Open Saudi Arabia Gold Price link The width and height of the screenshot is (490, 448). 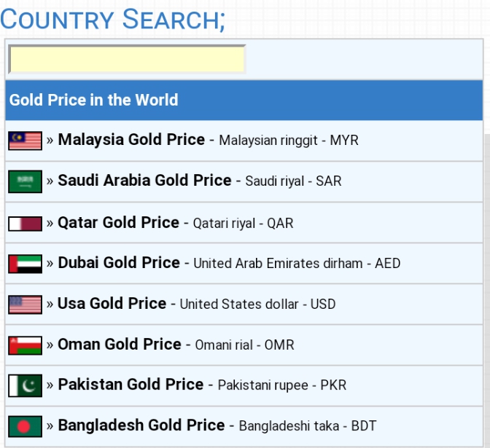click(144, 181)
